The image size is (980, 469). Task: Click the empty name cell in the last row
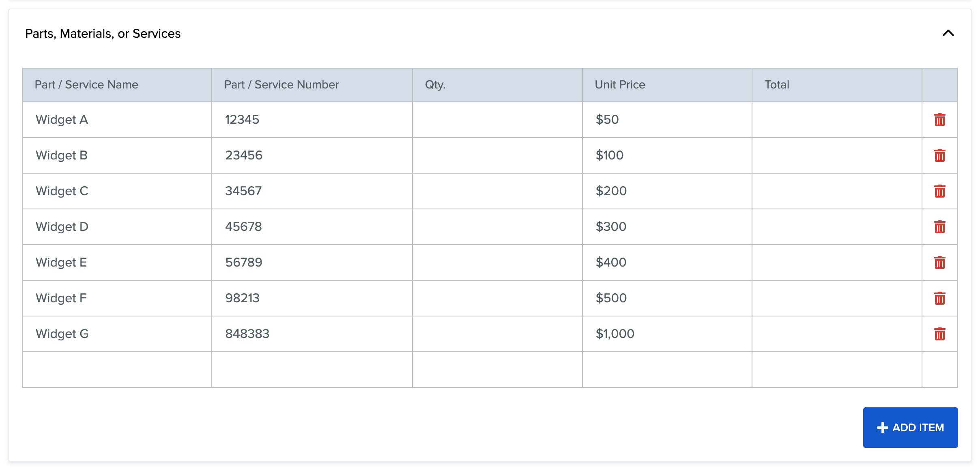pos(116,369)
